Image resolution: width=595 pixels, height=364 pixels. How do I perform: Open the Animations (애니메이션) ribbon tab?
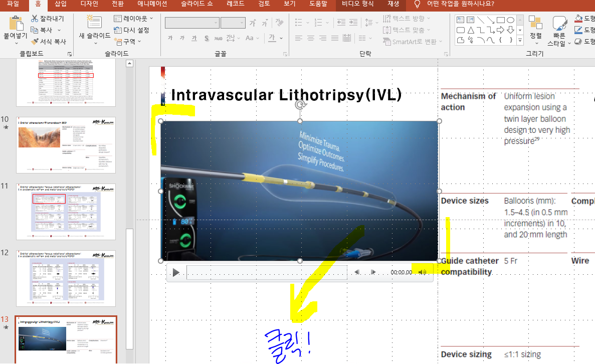click(x=152, y=4)
